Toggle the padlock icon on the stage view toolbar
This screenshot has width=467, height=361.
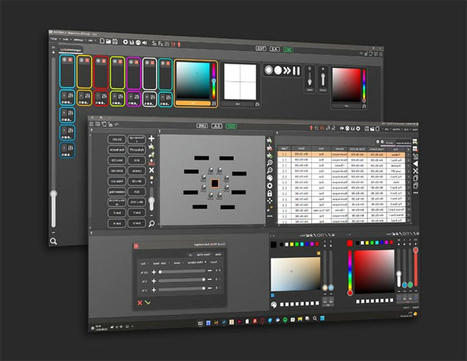(269, 193)
